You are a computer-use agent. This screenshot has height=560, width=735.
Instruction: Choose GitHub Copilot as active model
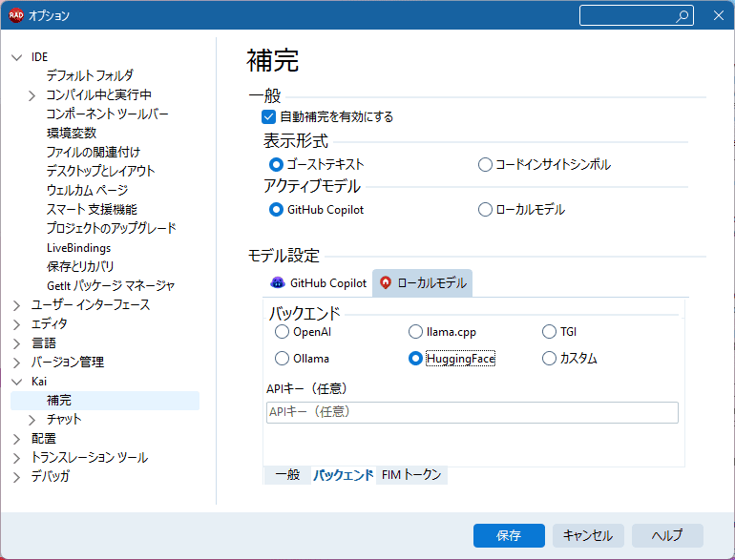pyautogui.click(x=276, y=210)
